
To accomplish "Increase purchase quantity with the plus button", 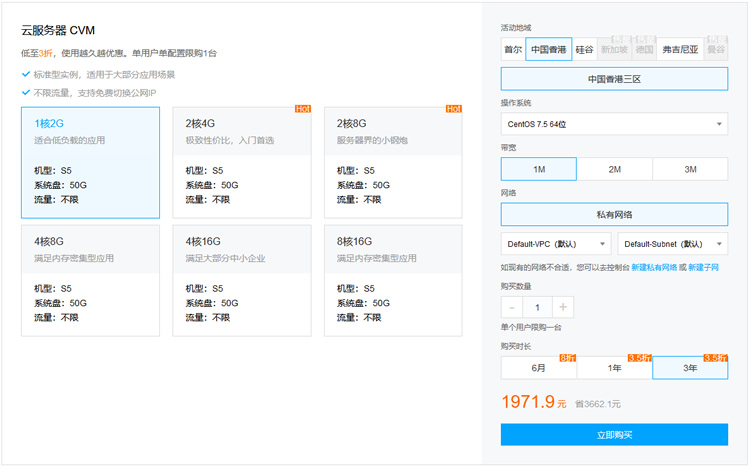I will coord(563,308).
